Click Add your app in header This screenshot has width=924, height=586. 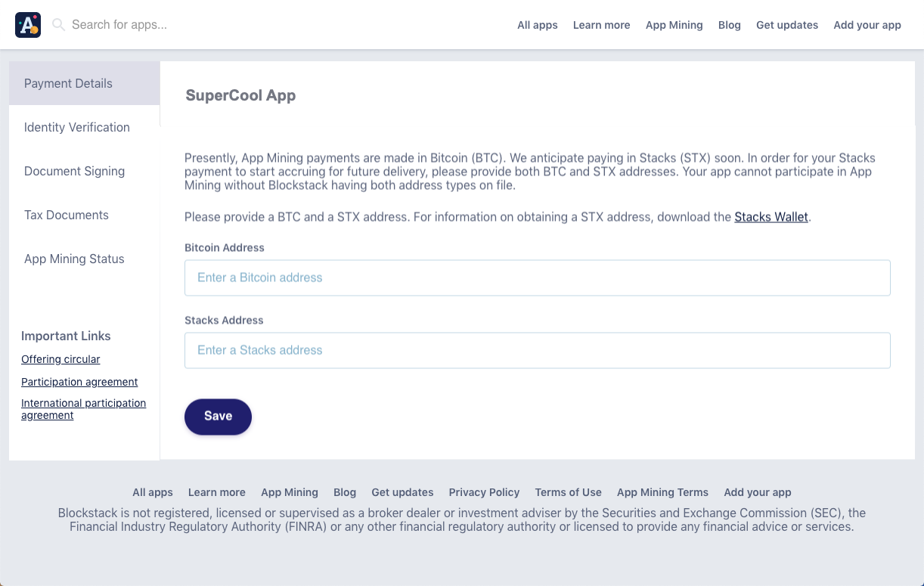coord(867,25)
